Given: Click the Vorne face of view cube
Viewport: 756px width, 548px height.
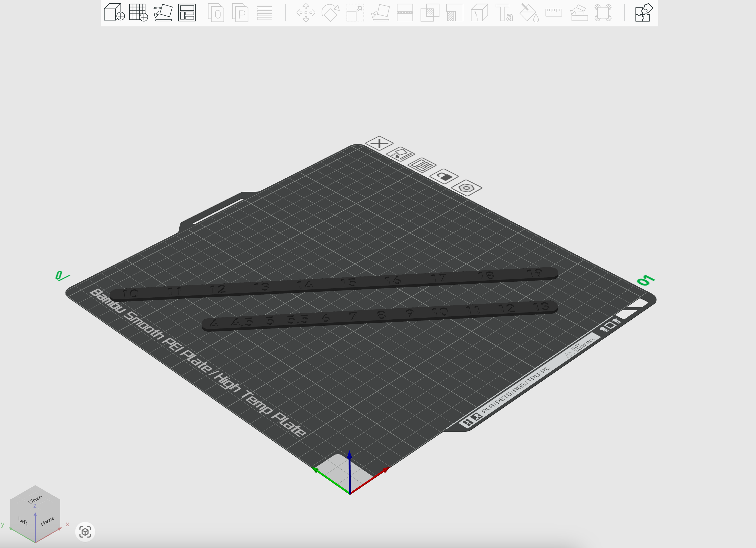Looking at the screenshot, I should pyautogui.click(x=48, y=521).
